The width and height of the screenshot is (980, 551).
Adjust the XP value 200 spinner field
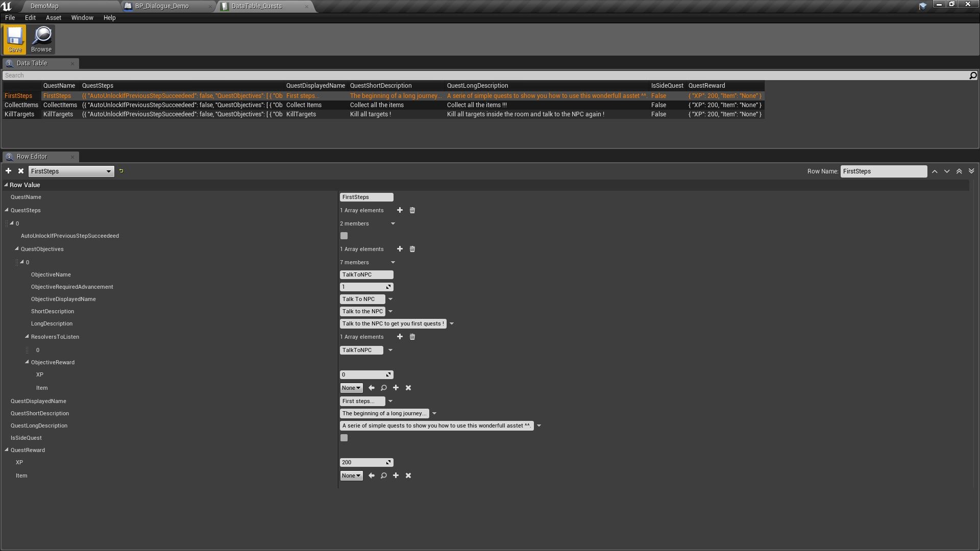(366, 462)
